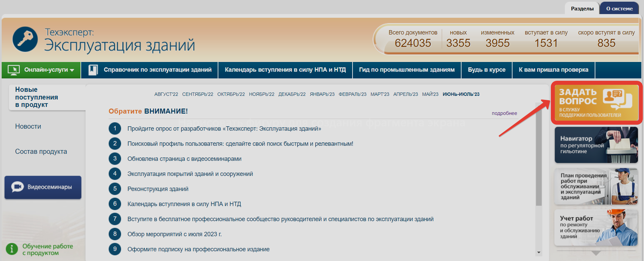Viewport: 644px width, 261px height.
Task: Click chat bubble icon on Задать вопрос banner
Action: coord(617,99)
